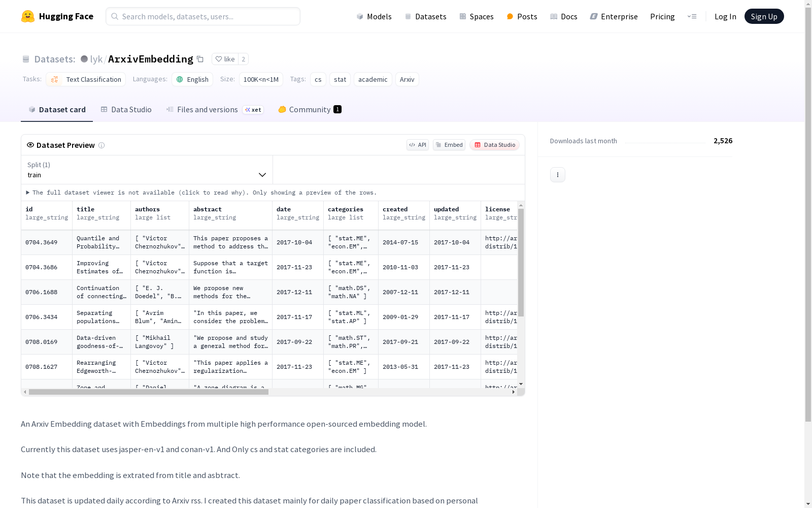The height and width of the screenshot is (508, 812).
Task: Open the Split train dropdown
Action: 147,170
